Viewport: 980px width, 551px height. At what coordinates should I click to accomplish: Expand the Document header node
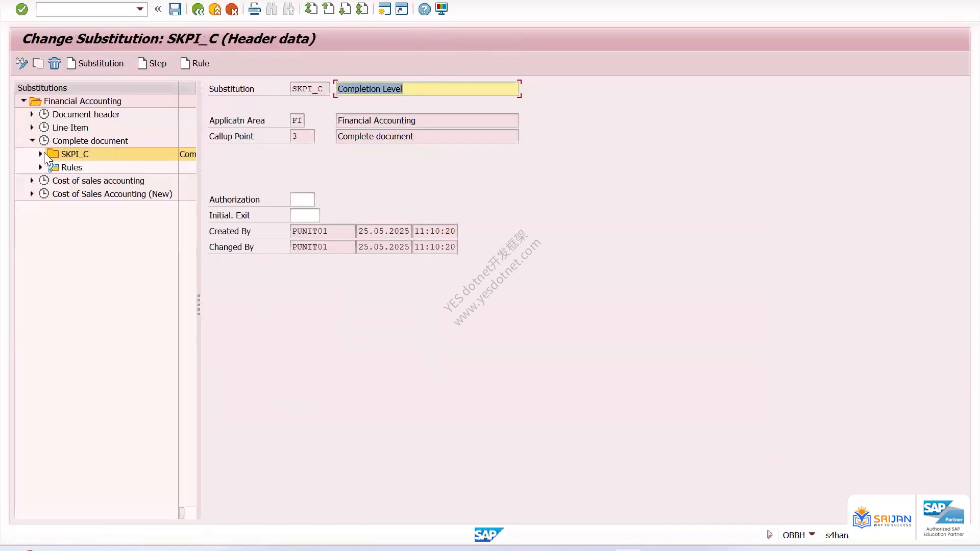(32, 114)
